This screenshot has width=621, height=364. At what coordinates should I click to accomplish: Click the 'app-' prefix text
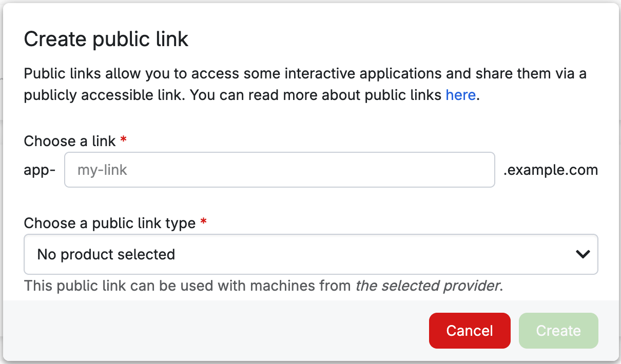coord(40,170)
